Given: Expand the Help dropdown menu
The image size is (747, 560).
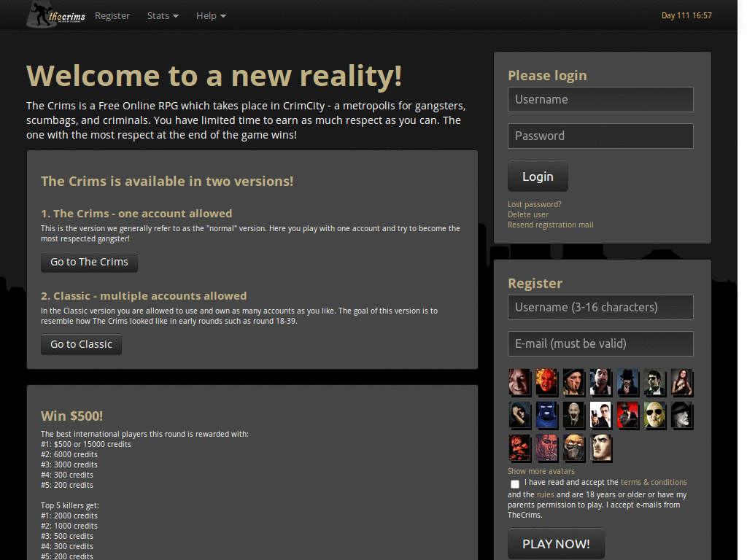Looking at the screenshot, I should point(211,16).
